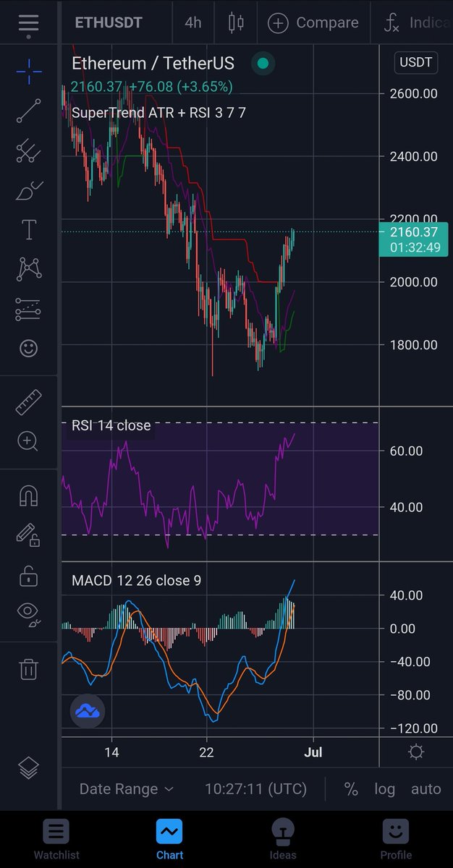This screenshot has width=453, height=868.
Task: Open the emoji icons tool
Action: coord(28,349)
